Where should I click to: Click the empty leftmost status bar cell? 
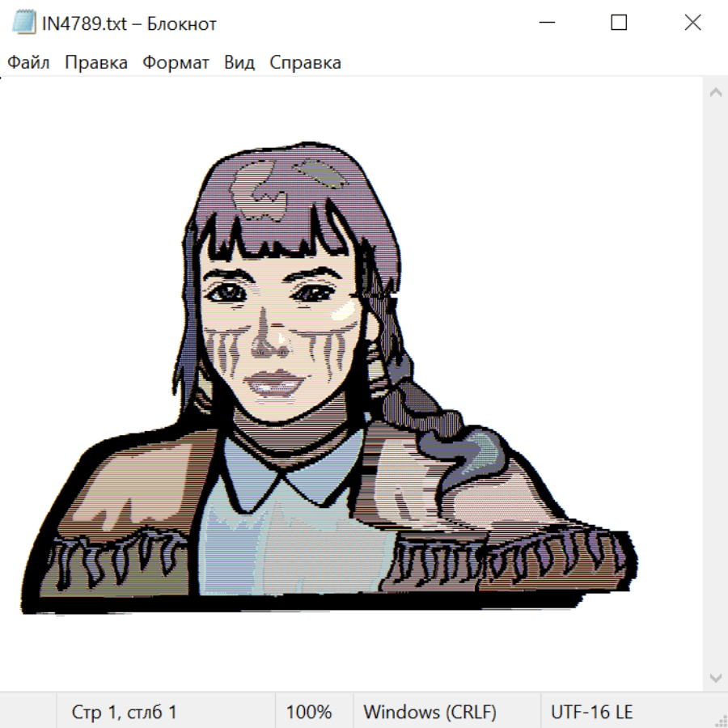pyautogui.click(x=28, y=712)
